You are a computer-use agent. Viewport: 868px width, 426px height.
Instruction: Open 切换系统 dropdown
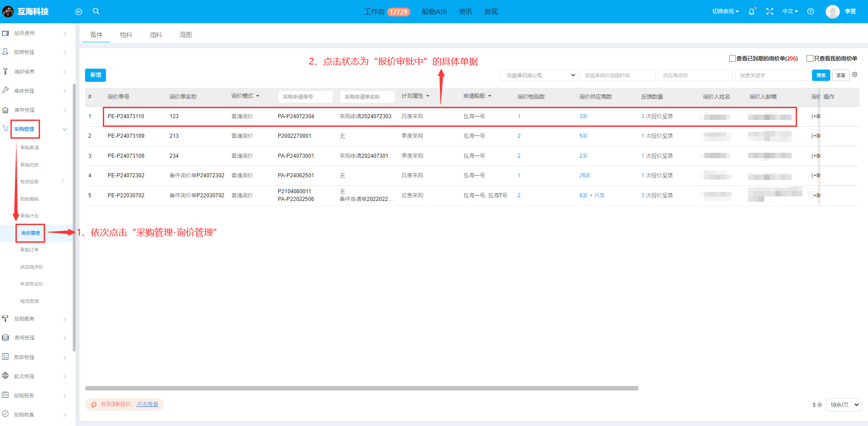point(726,11)
